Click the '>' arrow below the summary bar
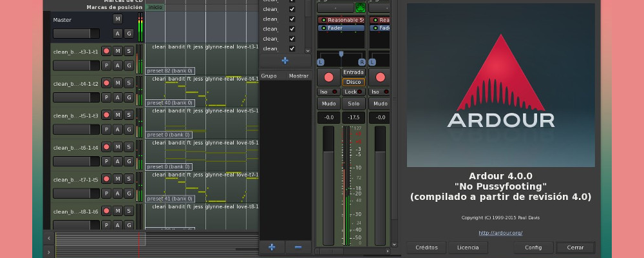 coord(49,252)
